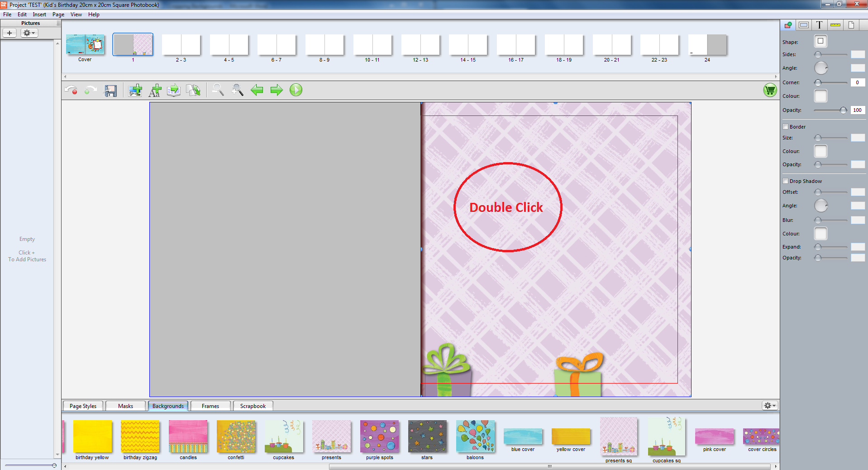Image resolution: width=868 pixels, height=470 pixels.
Task: Switch to the Page Styles tab
Action: (83, 406)
